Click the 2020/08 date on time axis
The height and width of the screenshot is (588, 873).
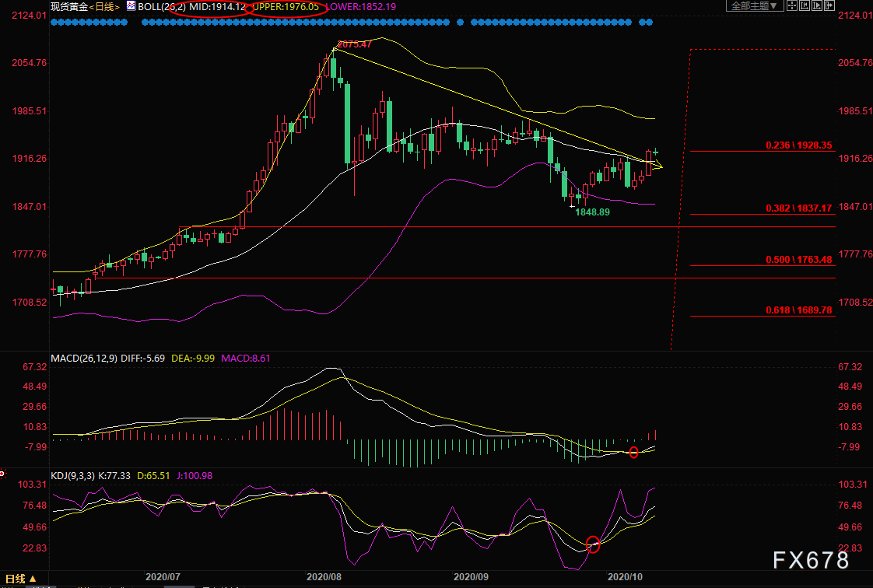[x=324, y=577]
